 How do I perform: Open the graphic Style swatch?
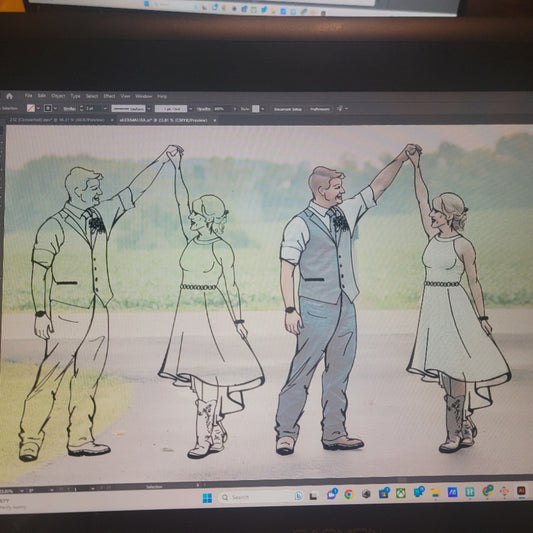click(256, 109)
